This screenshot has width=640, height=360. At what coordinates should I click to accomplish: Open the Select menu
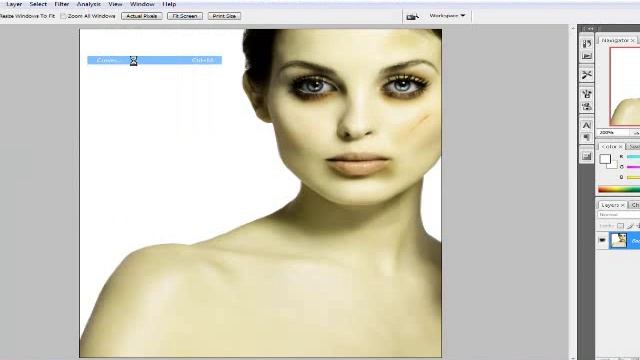point(38,4)
